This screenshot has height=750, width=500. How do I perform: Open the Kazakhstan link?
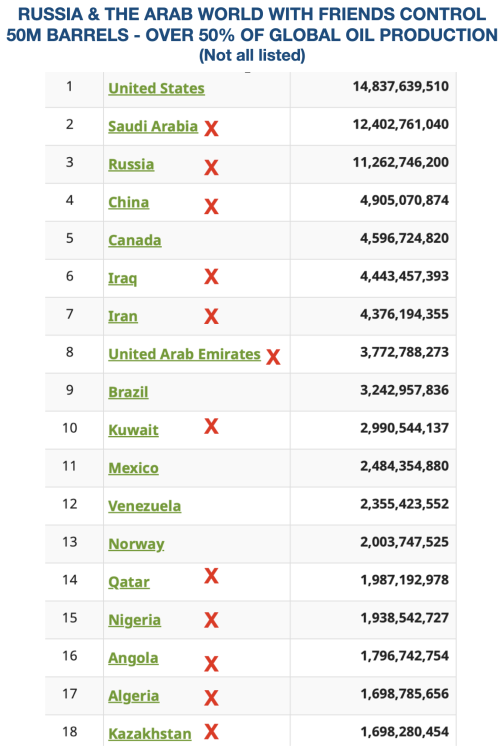tap(150, 734)
